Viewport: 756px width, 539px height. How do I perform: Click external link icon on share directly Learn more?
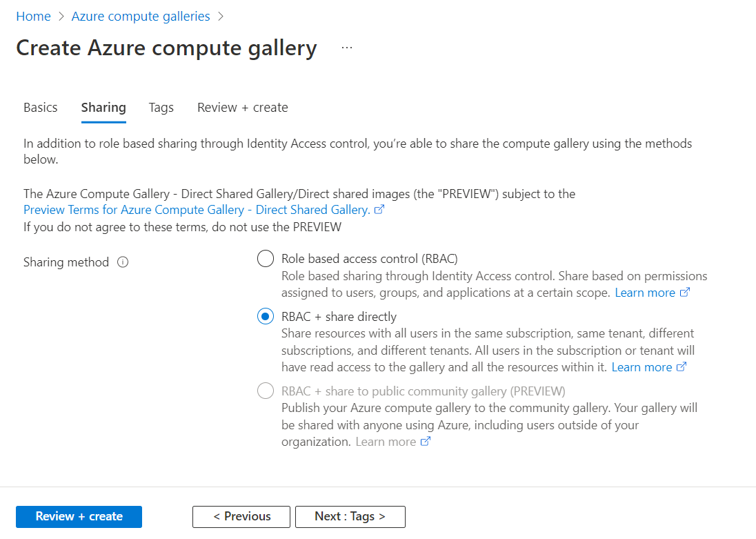click(x=681, y=366)
